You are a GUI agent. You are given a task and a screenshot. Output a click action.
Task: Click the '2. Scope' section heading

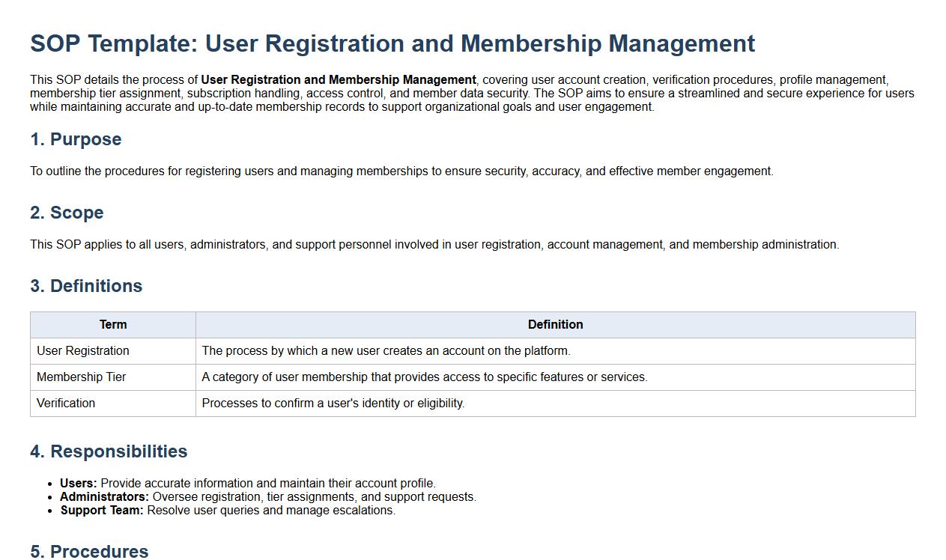point(67,213)
